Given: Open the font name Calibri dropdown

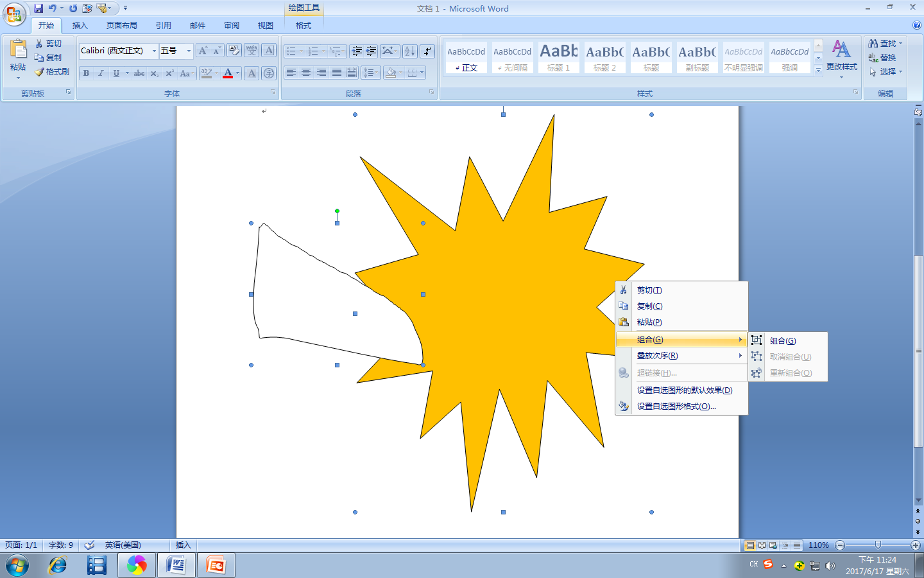Looking at the screenshot, I should pyautogui.click(x=154, y=51).
